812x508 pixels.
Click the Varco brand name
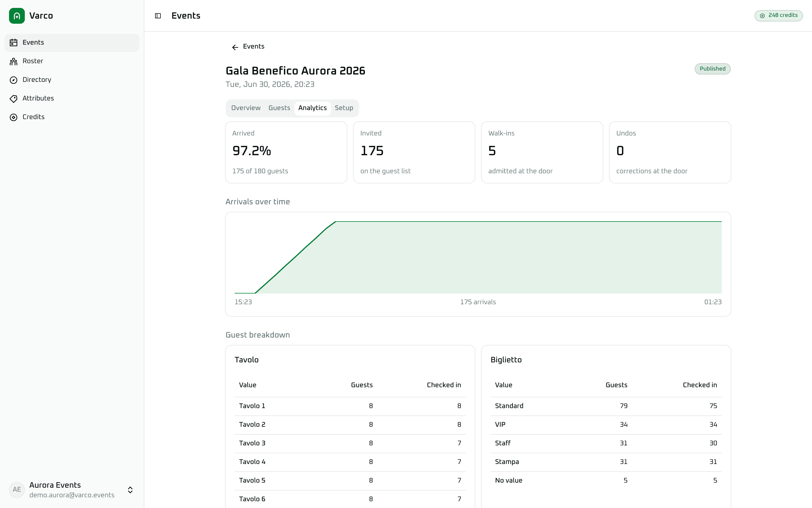pyautogui.click(x=41, y=16)
